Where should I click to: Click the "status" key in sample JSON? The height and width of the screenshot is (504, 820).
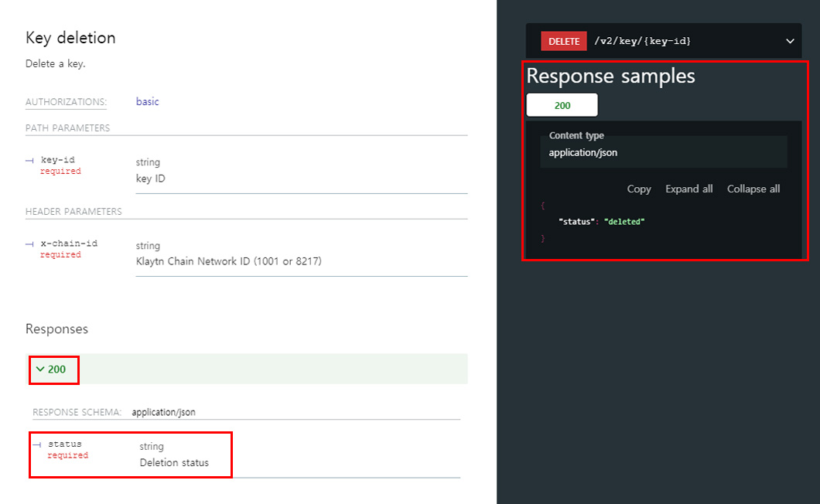click(577, 222)
